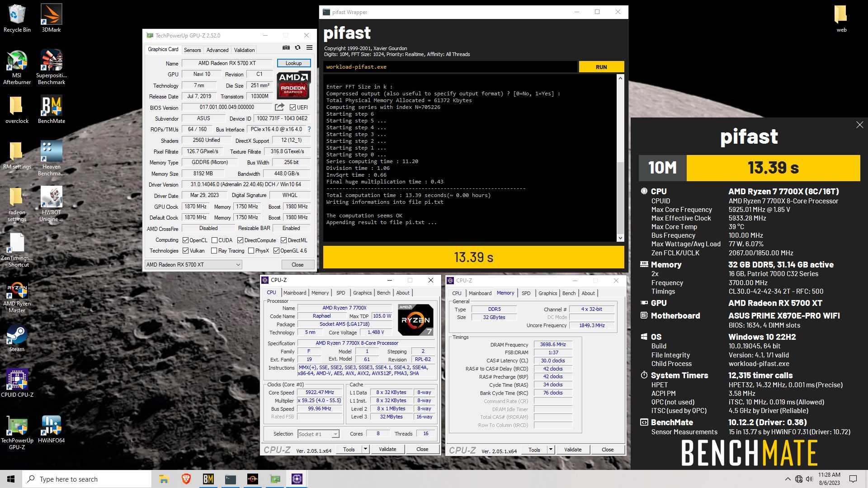Toggle the OpenCL checkbox in GPU-Z
This screenshot has width=868, height=488.
(185, 240)
